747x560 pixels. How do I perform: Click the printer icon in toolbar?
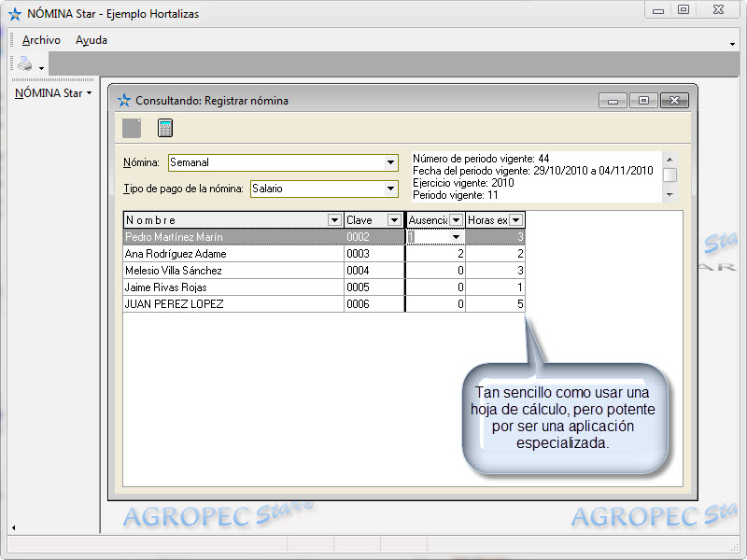click(x=25, y=63)
